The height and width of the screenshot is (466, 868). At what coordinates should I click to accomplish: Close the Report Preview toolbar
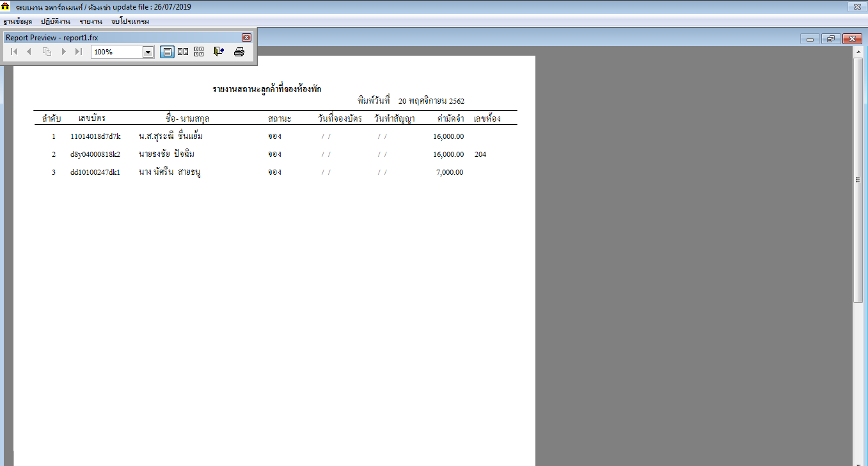point(247,37)
